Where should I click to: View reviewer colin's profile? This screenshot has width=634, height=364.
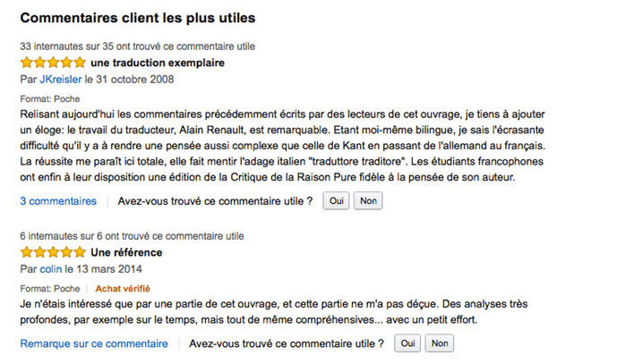point(50,268)
